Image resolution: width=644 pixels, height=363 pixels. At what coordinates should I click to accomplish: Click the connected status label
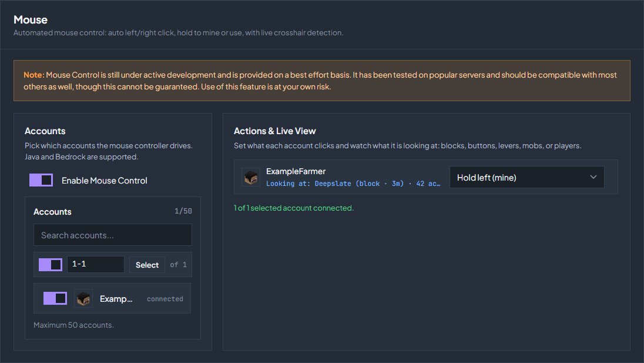165,299
